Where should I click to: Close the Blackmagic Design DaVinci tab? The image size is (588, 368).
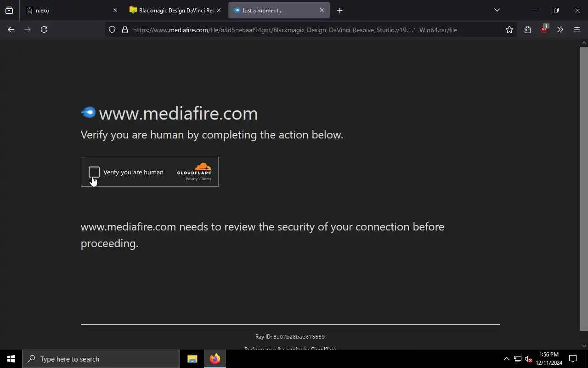pos(219,10)
